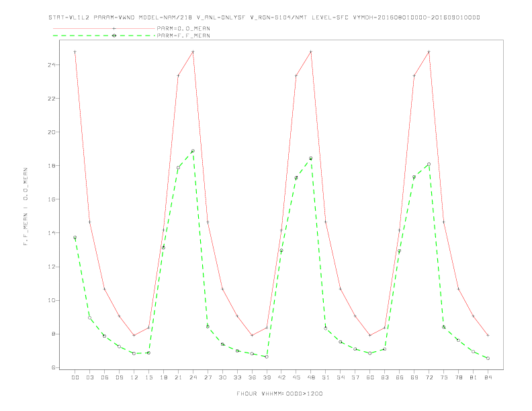Click x-axis tick label 33
The image size is (532, 411).
pyautogui.click(x=237, y=377)
